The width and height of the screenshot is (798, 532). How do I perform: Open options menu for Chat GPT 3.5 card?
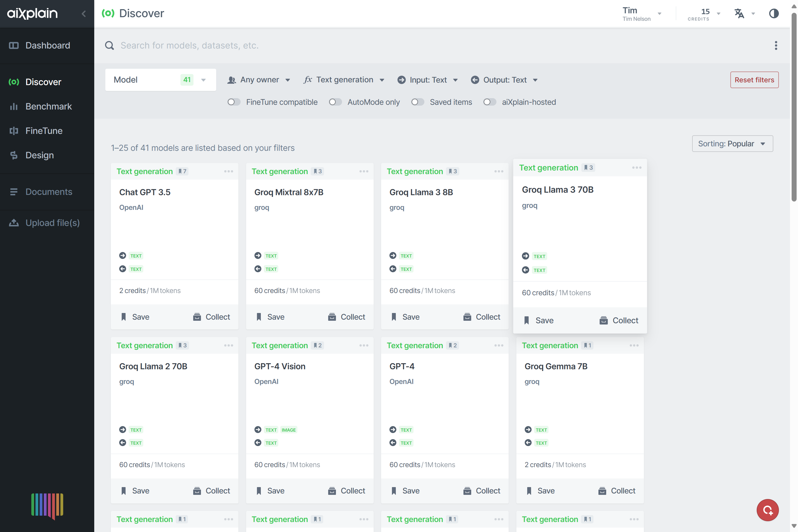(229, 171)
